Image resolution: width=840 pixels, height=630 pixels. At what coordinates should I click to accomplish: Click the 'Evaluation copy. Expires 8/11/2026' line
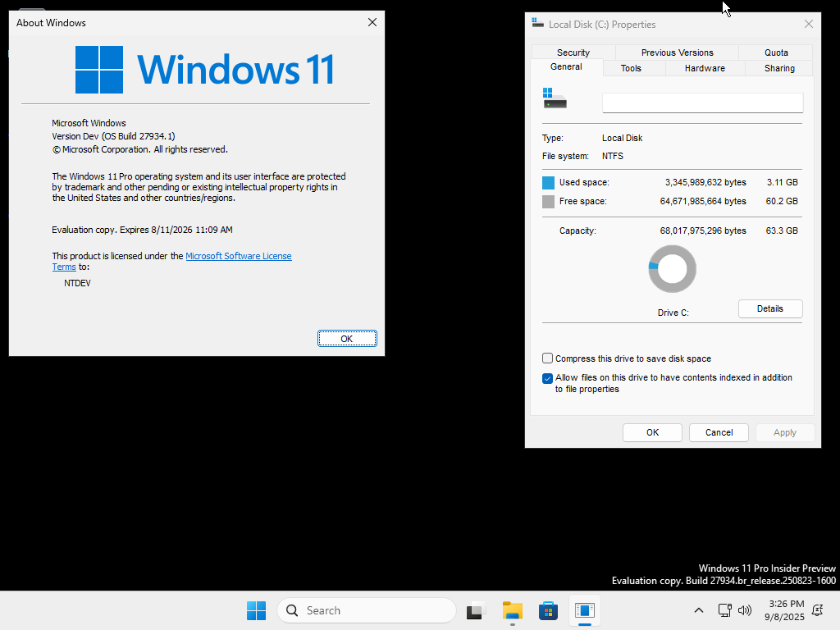point(142,230)
